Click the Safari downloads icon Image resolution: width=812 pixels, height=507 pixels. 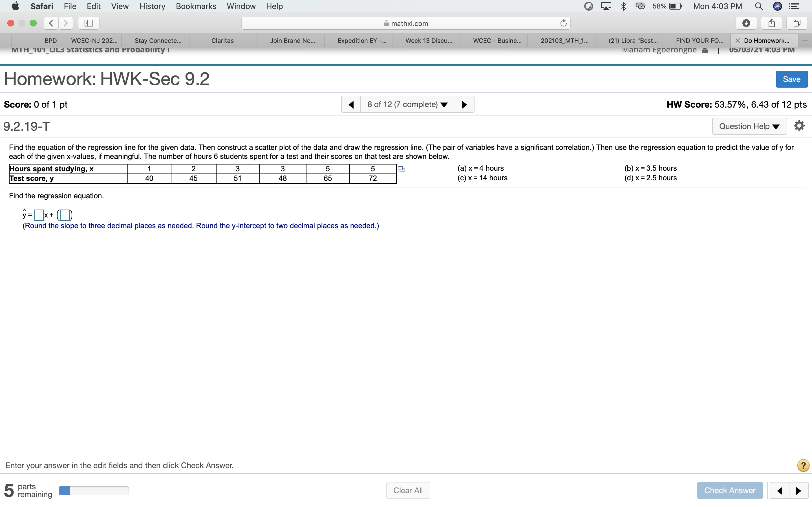pyautogui.click(x=746, y=23)
